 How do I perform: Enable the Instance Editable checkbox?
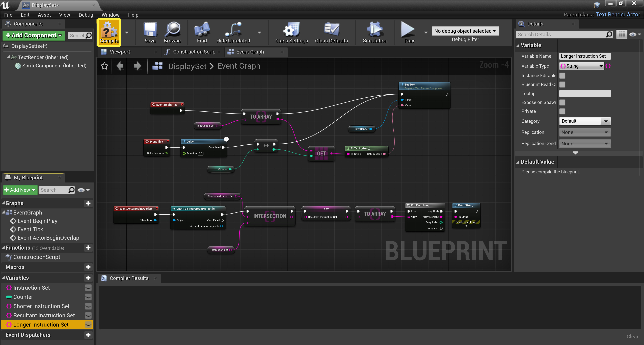point(562,75)
